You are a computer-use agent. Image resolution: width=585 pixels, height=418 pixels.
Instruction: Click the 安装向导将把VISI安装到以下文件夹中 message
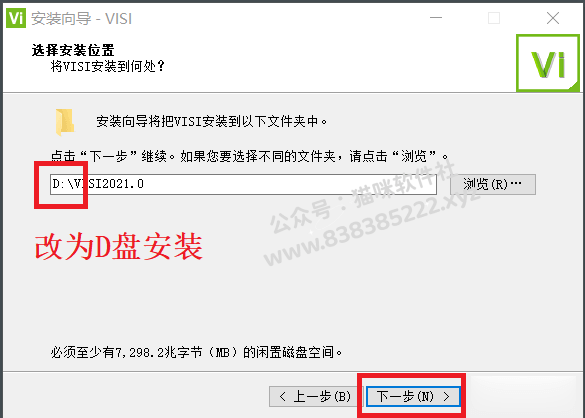[212, 121]
